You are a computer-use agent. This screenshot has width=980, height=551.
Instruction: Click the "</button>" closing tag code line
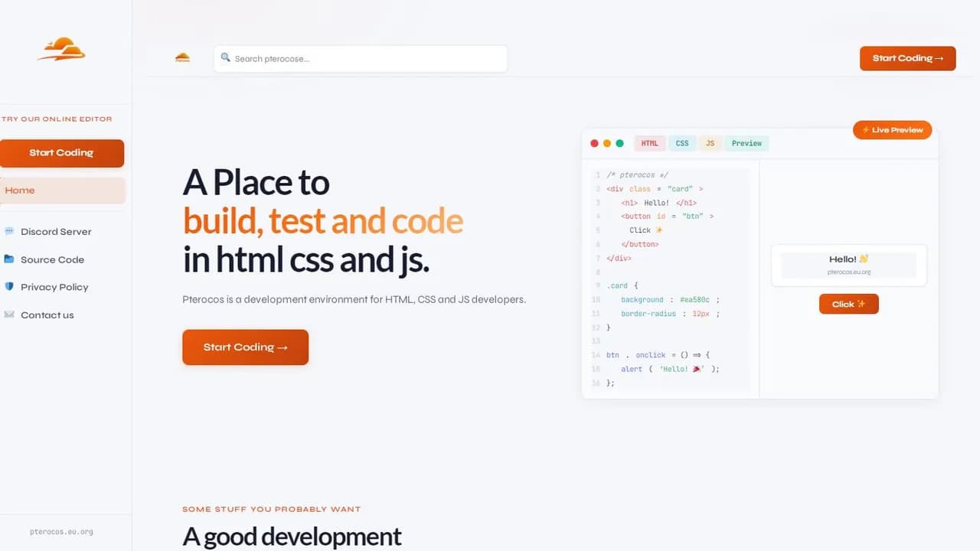click(640, 244)
